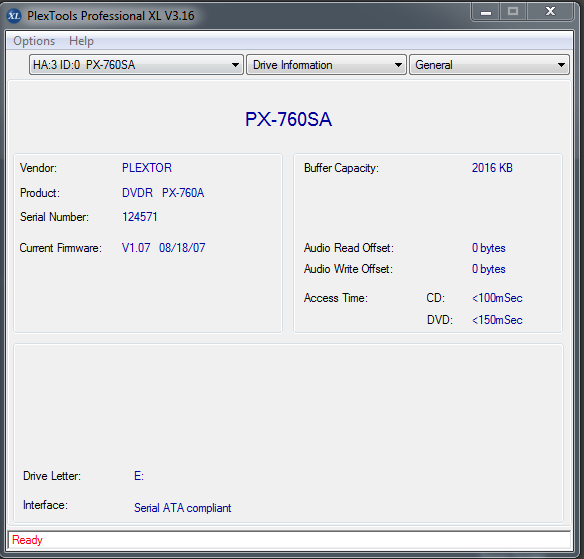Image resolution: width=584 pixels, height=559 pixels.
Task: Click the Serial ATA compliant interface value
Action: (182, 508)
